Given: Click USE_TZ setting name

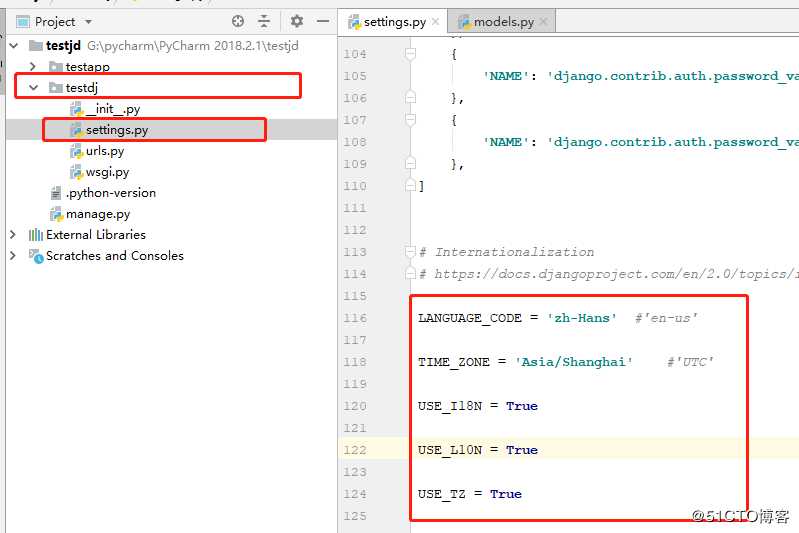Looking at the screenshot, I should point(441,494).
